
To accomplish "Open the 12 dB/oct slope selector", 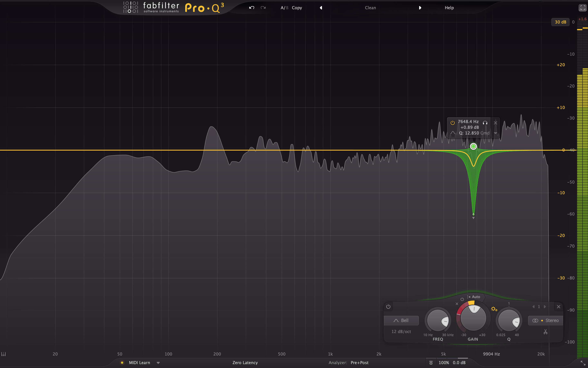I will [401, 331].
